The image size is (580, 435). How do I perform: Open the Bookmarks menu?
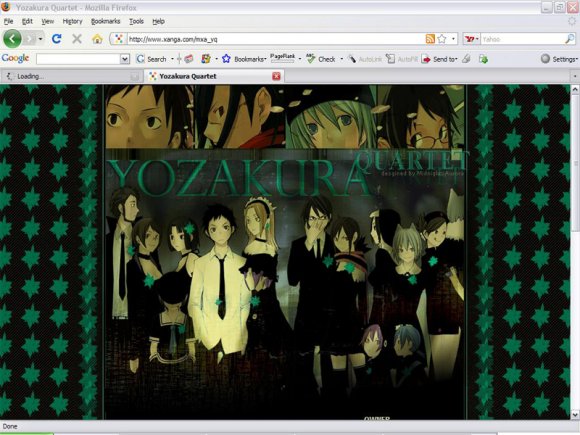click(105, 21)
